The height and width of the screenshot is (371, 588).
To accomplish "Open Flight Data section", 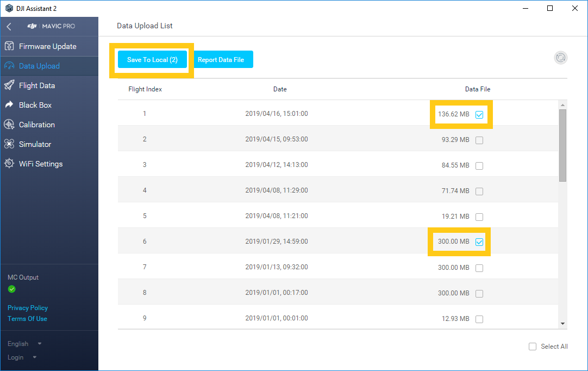I will point(49,85).
